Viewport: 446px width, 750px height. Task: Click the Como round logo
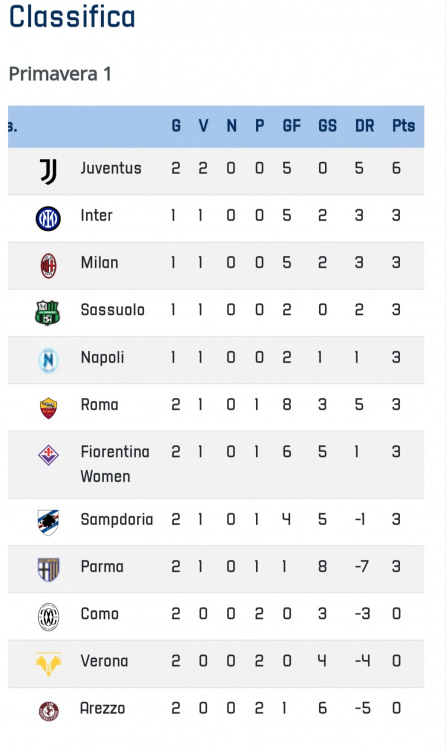coord(48,617)
